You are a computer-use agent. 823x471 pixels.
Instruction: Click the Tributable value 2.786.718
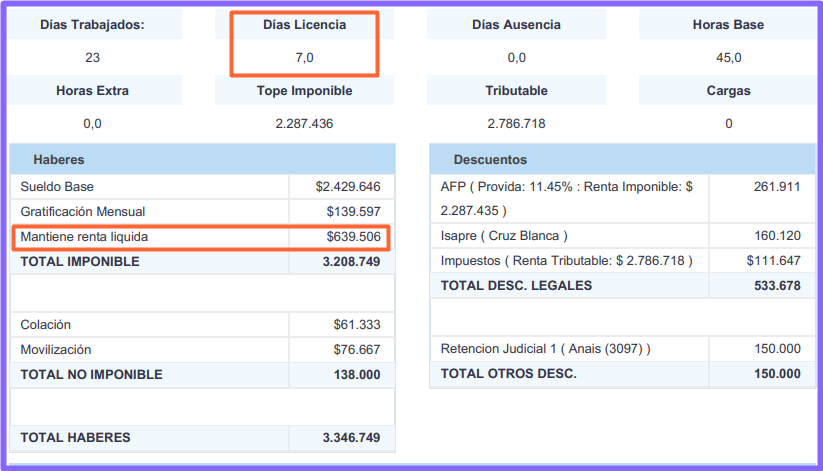[x=516, y=124]
